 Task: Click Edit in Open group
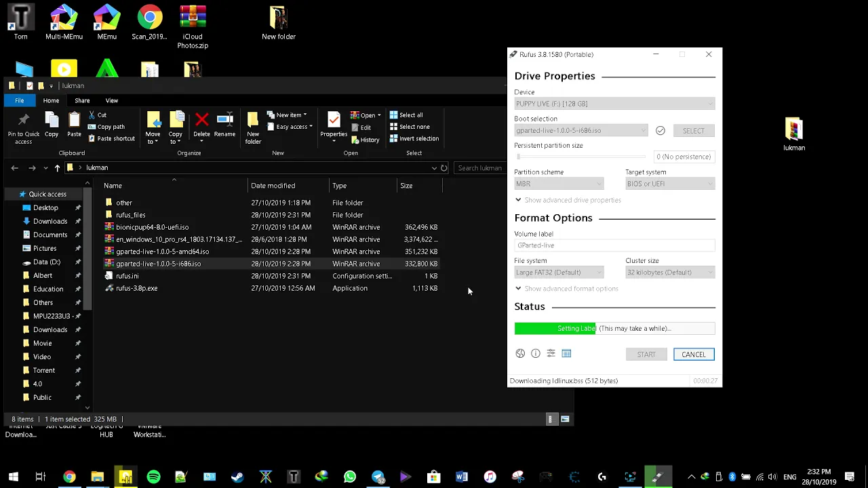coord(361,127)
